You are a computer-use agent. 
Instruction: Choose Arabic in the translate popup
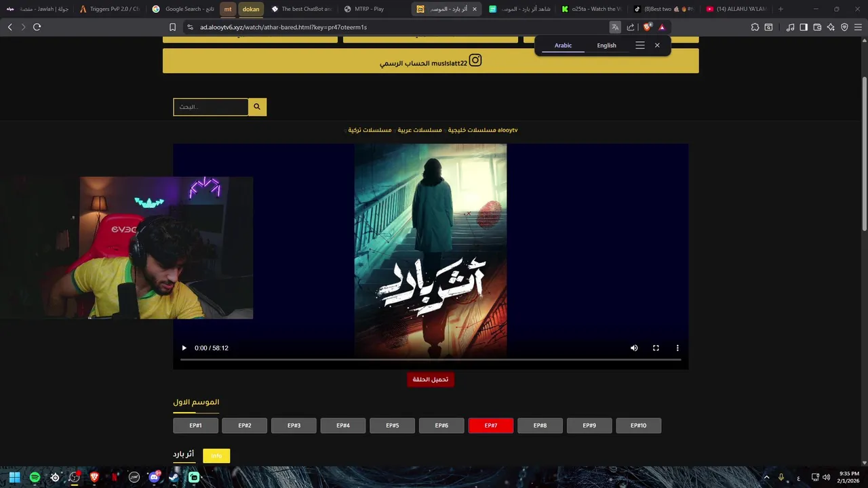pos(563,45)
